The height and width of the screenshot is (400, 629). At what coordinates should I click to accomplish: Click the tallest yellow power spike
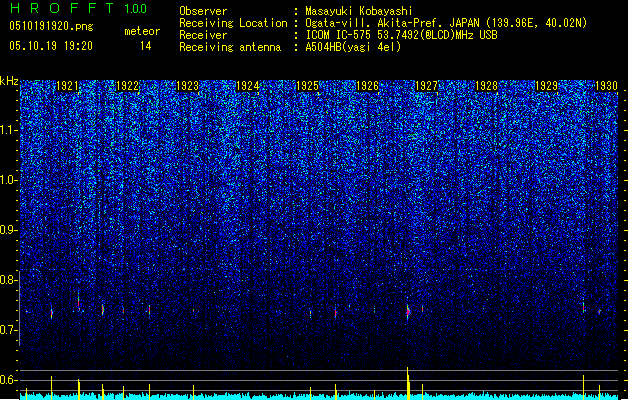pos(408,383)
